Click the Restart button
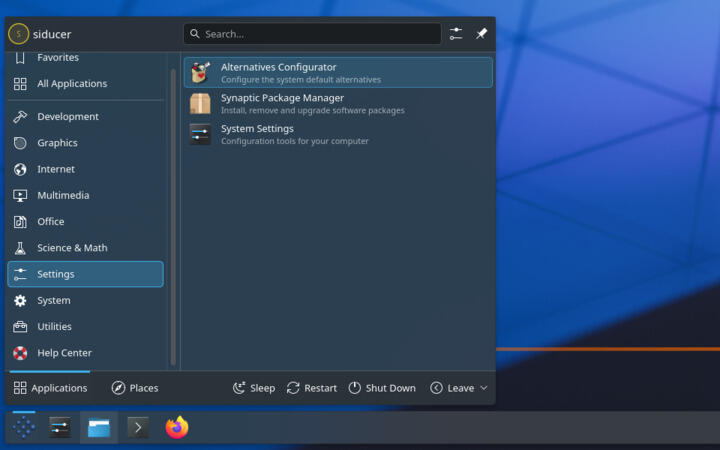720x450 pixels. tap(311, 388)
